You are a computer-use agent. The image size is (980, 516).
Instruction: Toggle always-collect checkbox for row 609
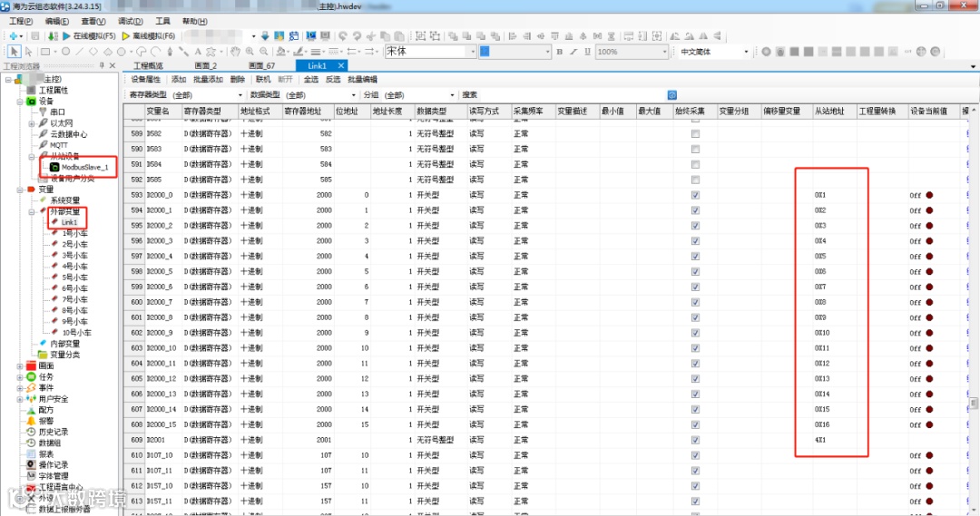695,440
